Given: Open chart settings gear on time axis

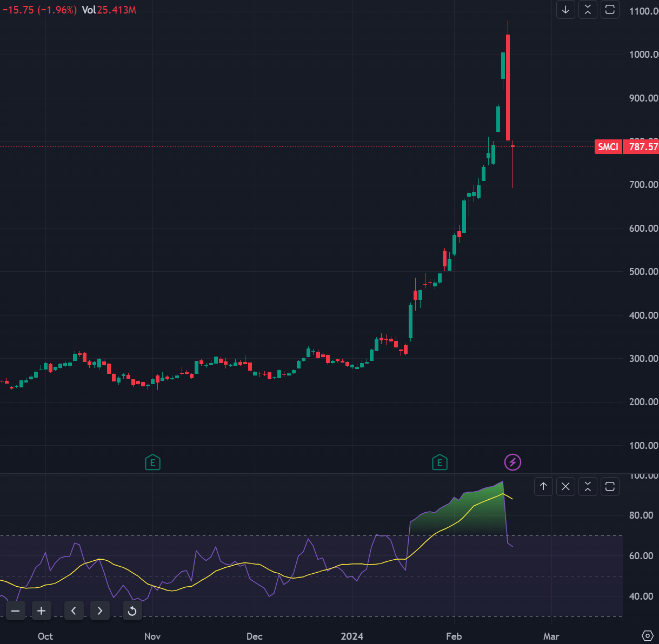Looking at the screenshot, I should [x=647, y=635].
